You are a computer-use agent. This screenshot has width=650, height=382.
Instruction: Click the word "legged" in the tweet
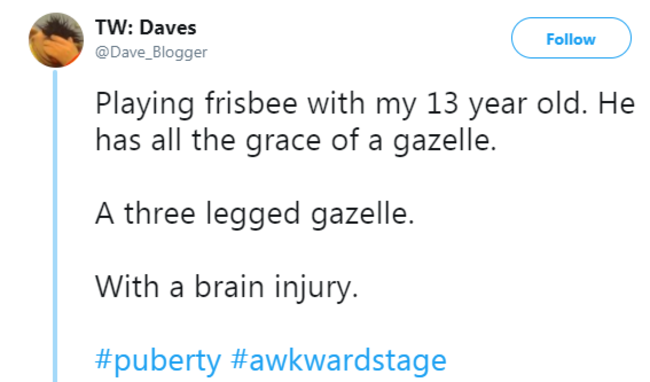pyautogui.click(x=252, y=215)
